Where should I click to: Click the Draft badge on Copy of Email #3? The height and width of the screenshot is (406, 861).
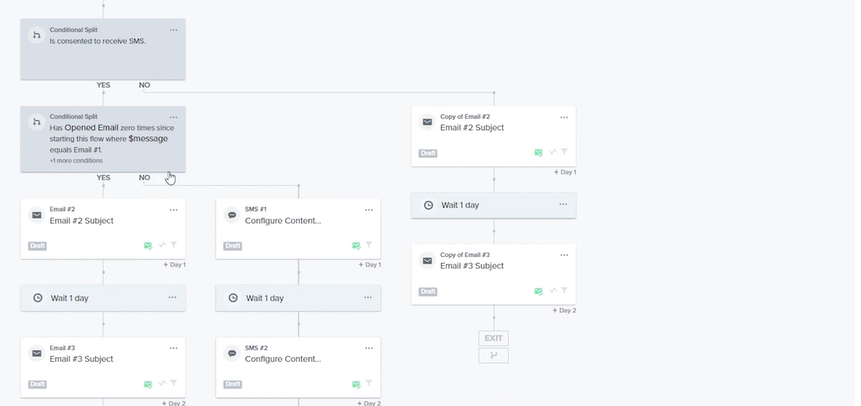pyautogui.click(x=428, y=291)
